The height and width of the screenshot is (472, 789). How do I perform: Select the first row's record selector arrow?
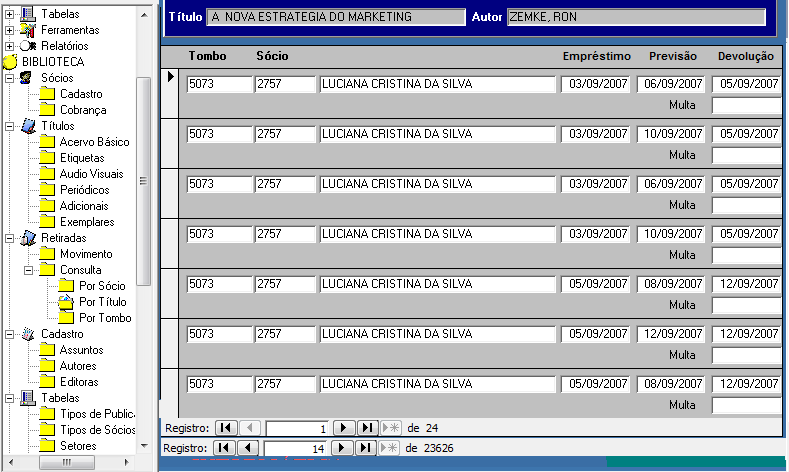point(170,76)
